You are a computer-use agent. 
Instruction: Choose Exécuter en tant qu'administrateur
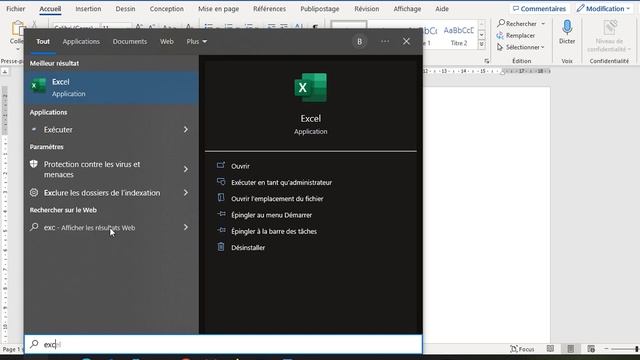(281, 182)
